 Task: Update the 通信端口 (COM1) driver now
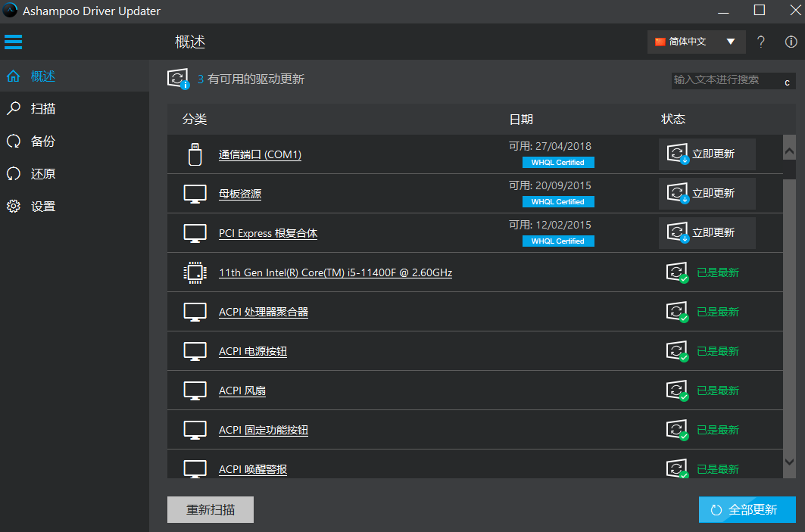[x=707, y=154]
